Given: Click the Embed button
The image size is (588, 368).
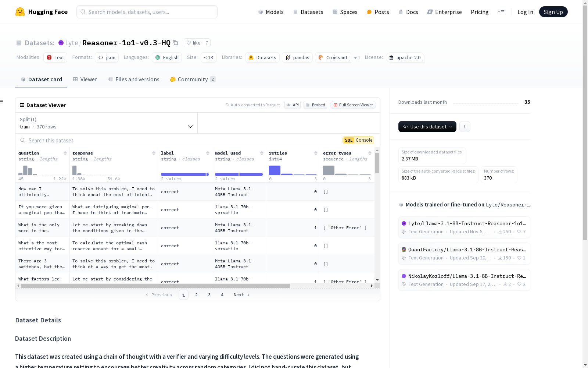Looking at the screenshot, I should pos(315,105).
